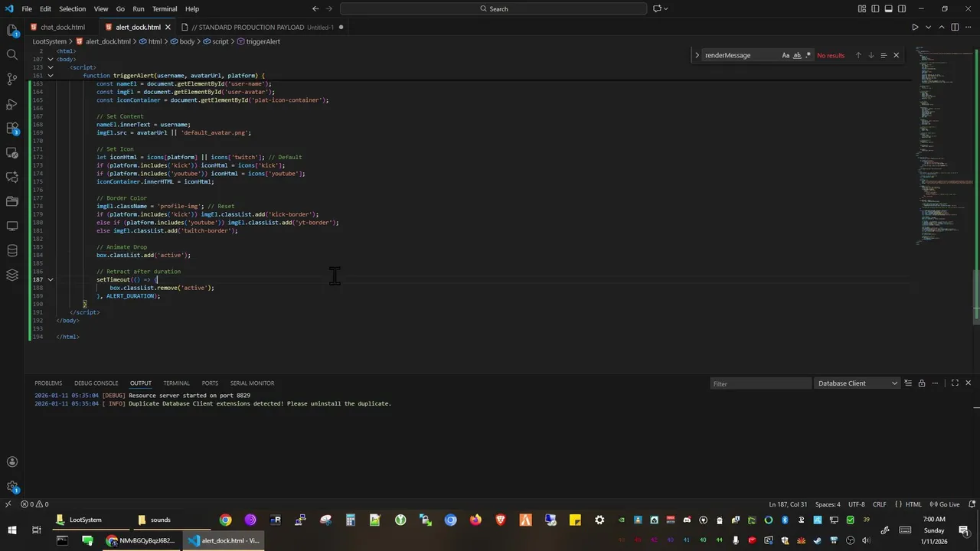This screenshot has width=980, height=551.
Task: Open Accounts icon in activity bar
Action: click(11, 461)
